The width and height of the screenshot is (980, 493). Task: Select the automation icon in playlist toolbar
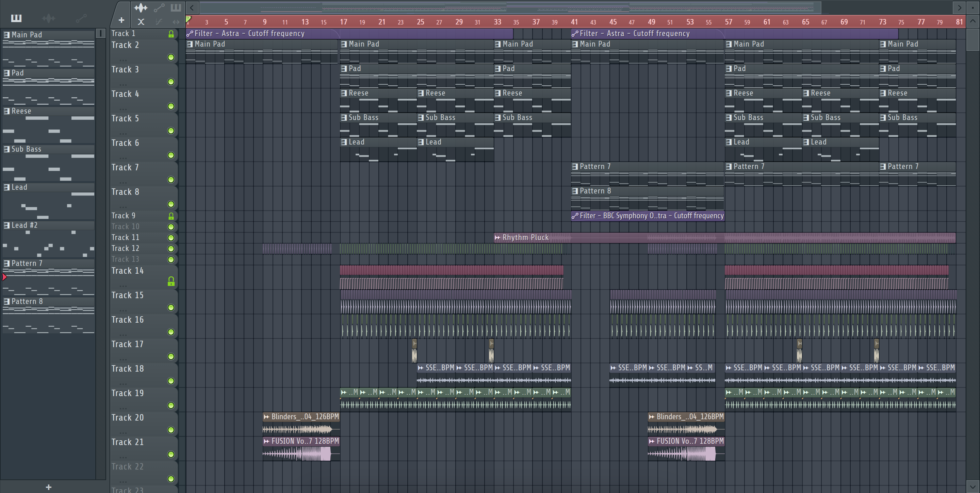[x=159, y=7]
